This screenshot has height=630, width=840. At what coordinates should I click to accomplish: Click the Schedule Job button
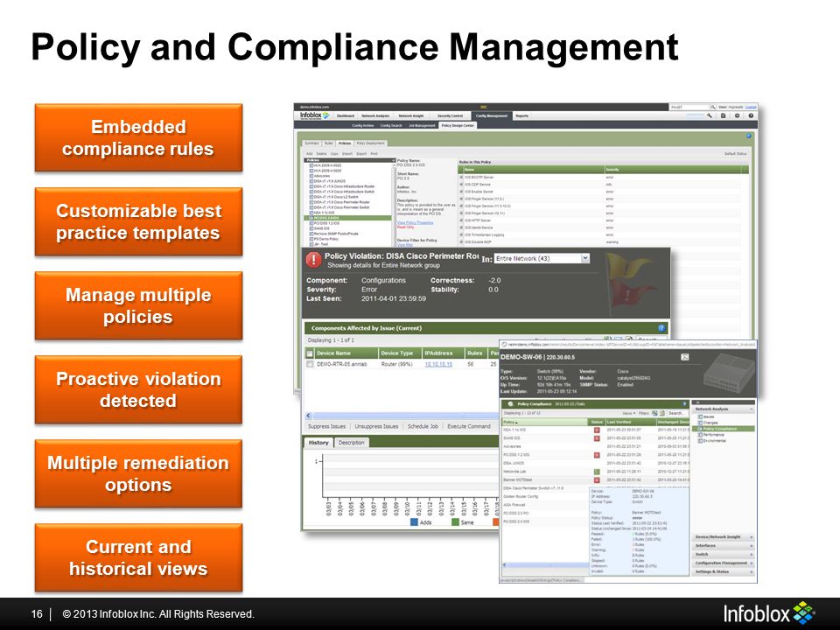click(x=423, y=426)
